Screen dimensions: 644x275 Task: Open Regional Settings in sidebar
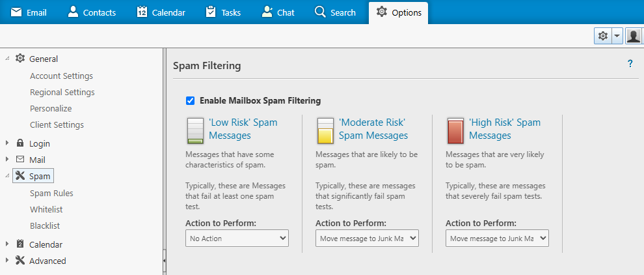coord(62,93)
